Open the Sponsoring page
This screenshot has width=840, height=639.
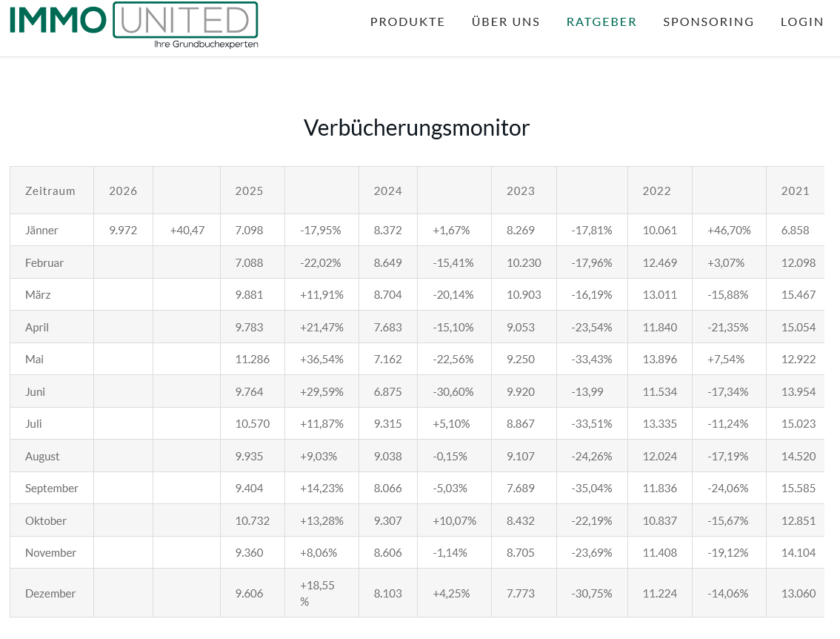[x=708, y=22]
